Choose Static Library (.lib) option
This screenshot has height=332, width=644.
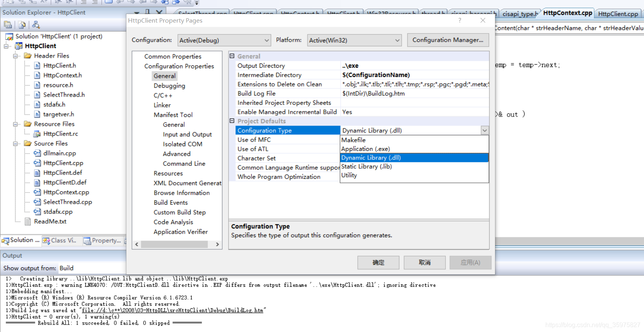(414, 166)
